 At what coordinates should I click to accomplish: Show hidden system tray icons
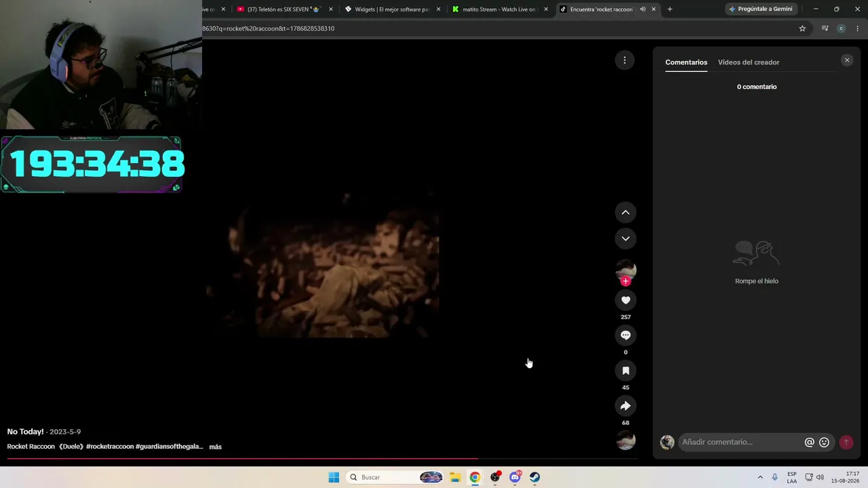[760, 477]
